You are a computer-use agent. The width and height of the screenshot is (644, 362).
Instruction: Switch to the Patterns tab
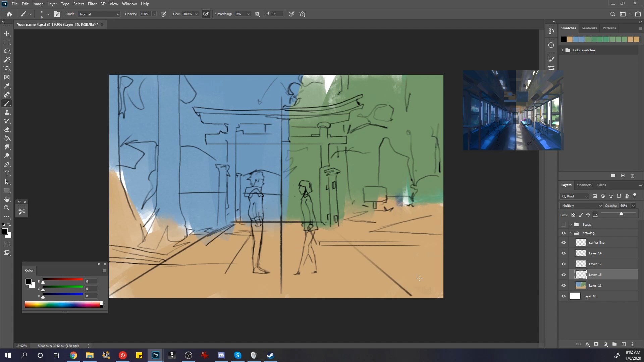coord(609,28)
